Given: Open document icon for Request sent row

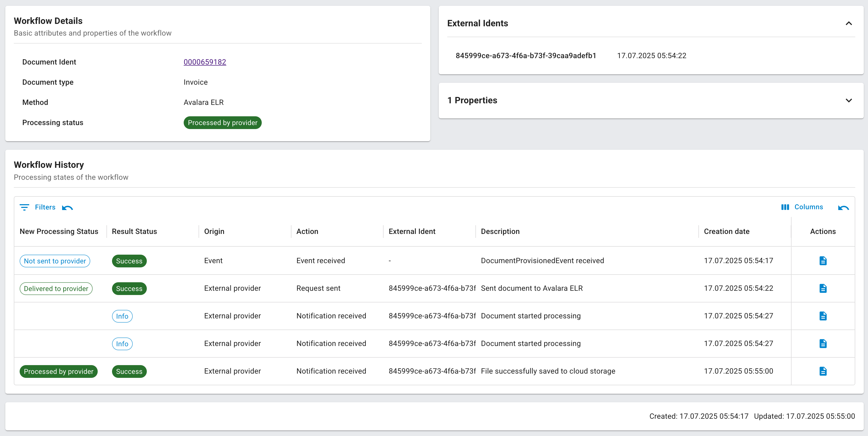Looking at the screenshot, I should [x=823, y=288].
